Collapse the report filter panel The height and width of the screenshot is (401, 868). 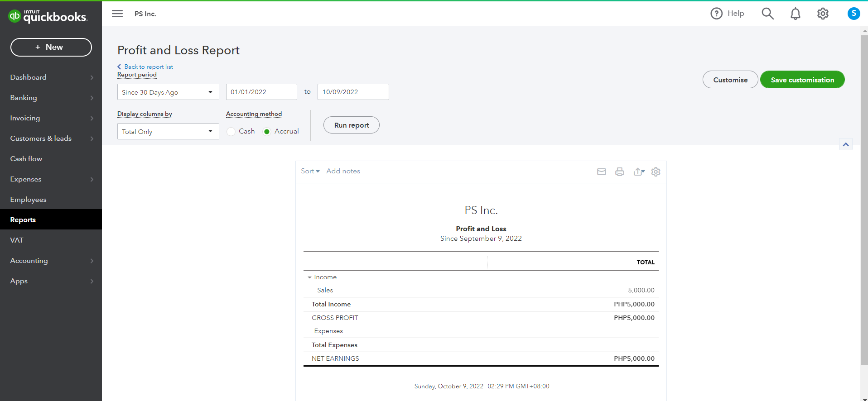(x=845, y=144)
